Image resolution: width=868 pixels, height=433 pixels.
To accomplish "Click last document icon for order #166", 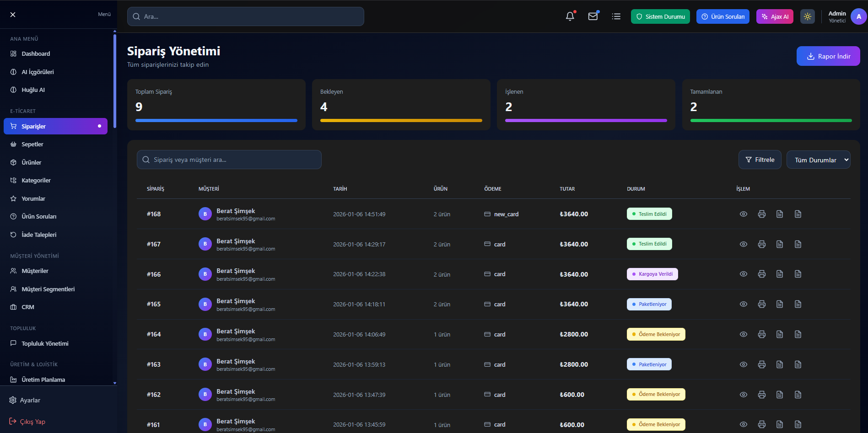I will pos(798,274).
